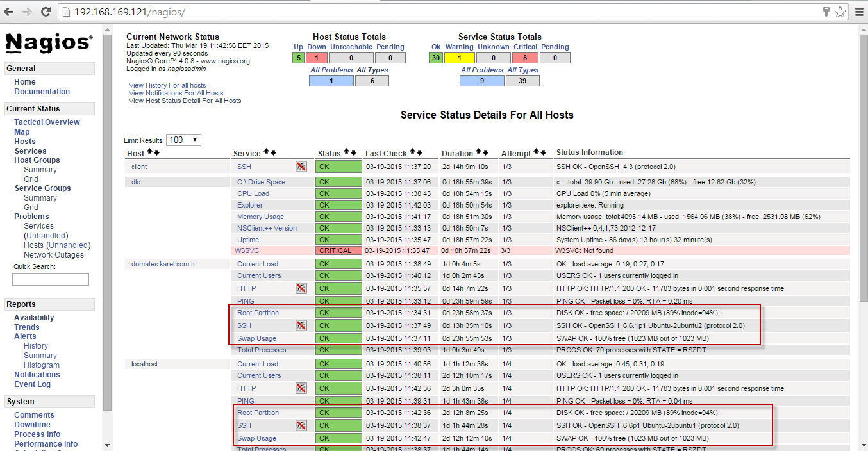Click the notifications-disabled icon for localhost SSH

[301, 425]
